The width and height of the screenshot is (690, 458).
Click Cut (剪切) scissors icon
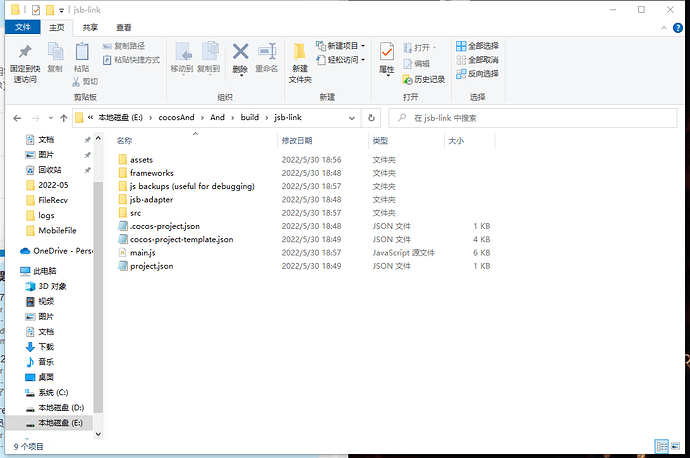click(x=76, y=81)
